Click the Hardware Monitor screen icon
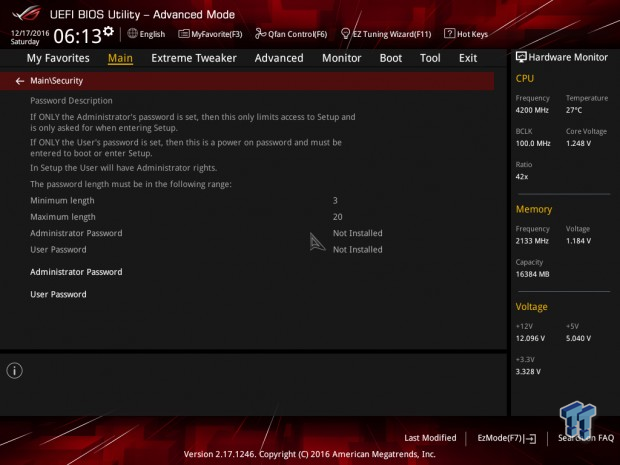The height and width of the screenshot is (465, 620). click(521, 57)
